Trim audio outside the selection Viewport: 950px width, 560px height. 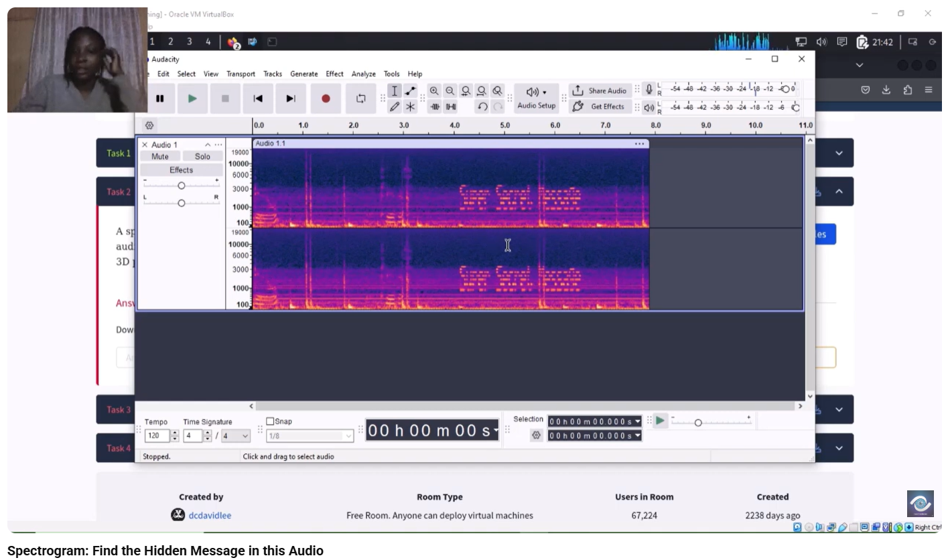[x=435, y=107]
